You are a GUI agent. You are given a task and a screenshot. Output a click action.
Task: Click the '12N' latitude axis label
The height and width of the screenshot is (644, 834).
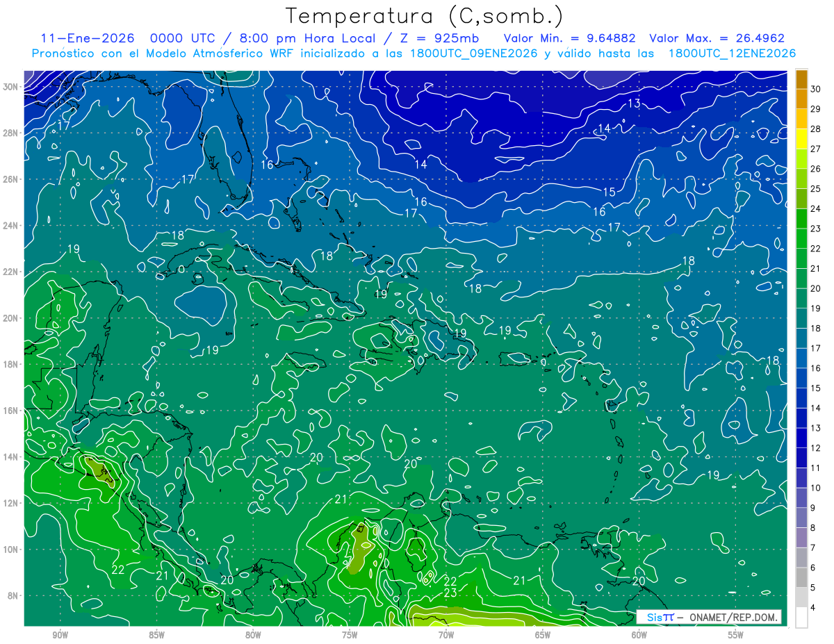pos(11,503)
